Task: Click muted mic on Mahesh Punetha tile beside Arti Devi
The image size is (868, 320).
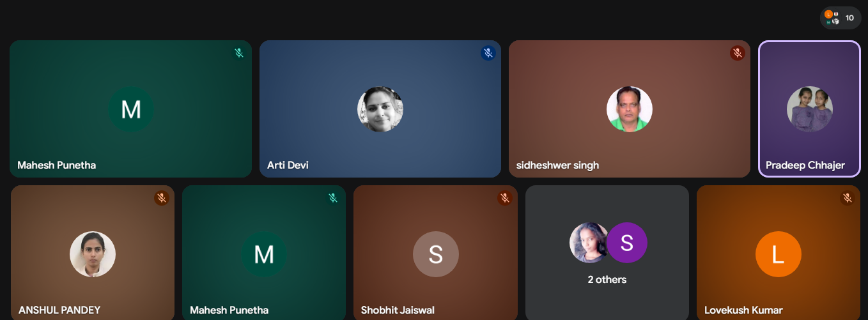Action: pos(239,53)
